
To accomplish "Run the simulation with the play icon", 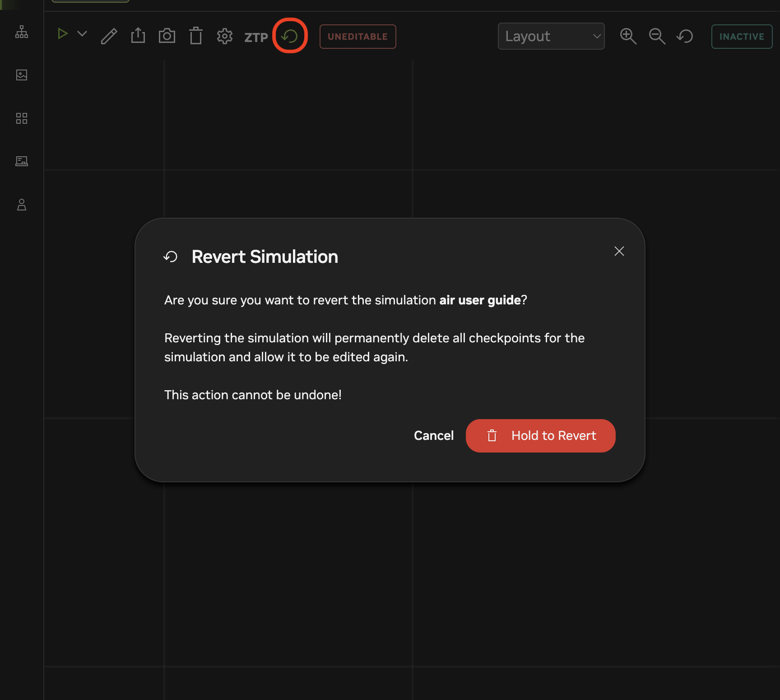I will pyautogui.click(x=63, y=33).
